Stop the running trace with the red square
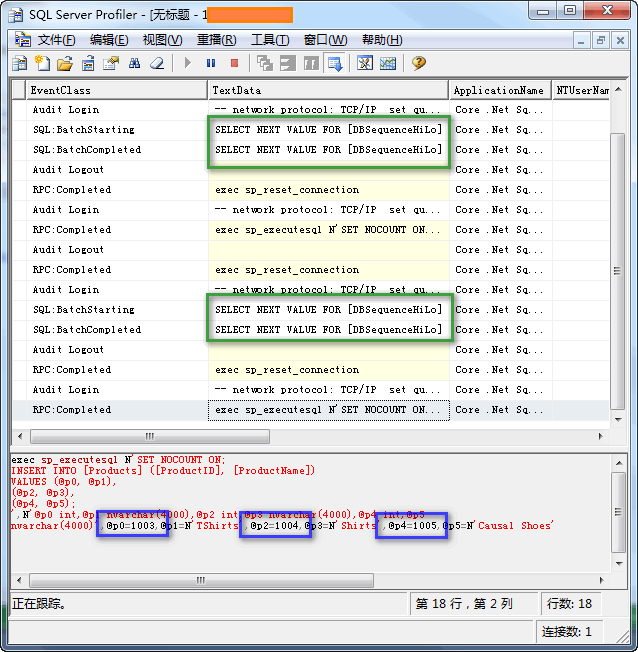Viewport: 638px width, 652px height. pos(234,63)
